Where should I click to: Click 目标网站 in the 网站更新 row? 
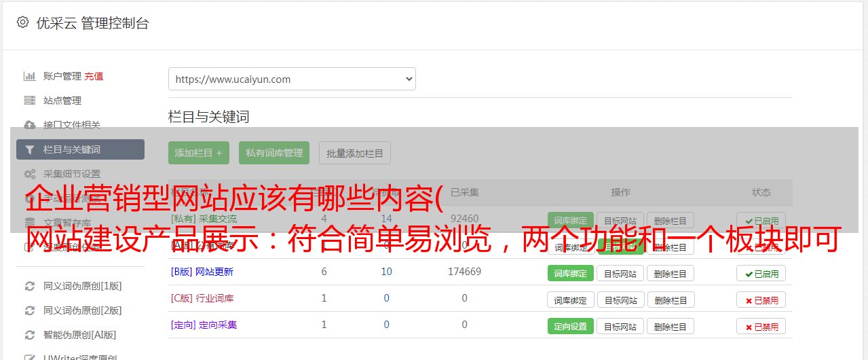[x=620, y=273]
